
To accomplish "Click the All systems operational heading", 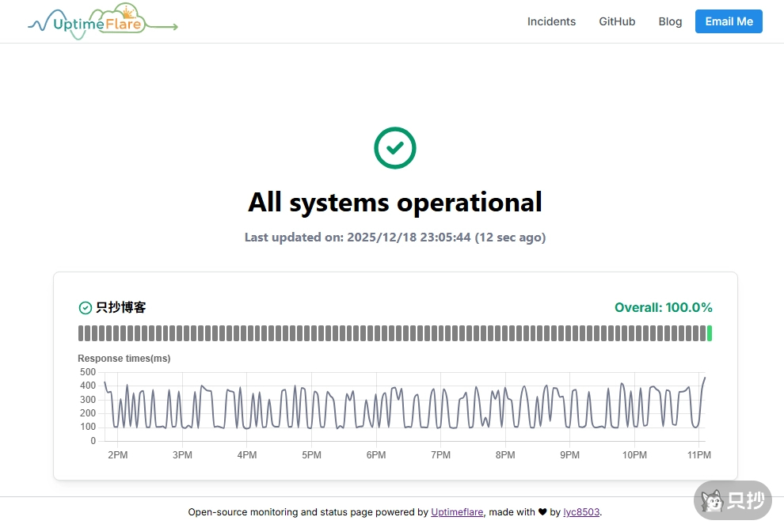I will (x=394, y=202).
